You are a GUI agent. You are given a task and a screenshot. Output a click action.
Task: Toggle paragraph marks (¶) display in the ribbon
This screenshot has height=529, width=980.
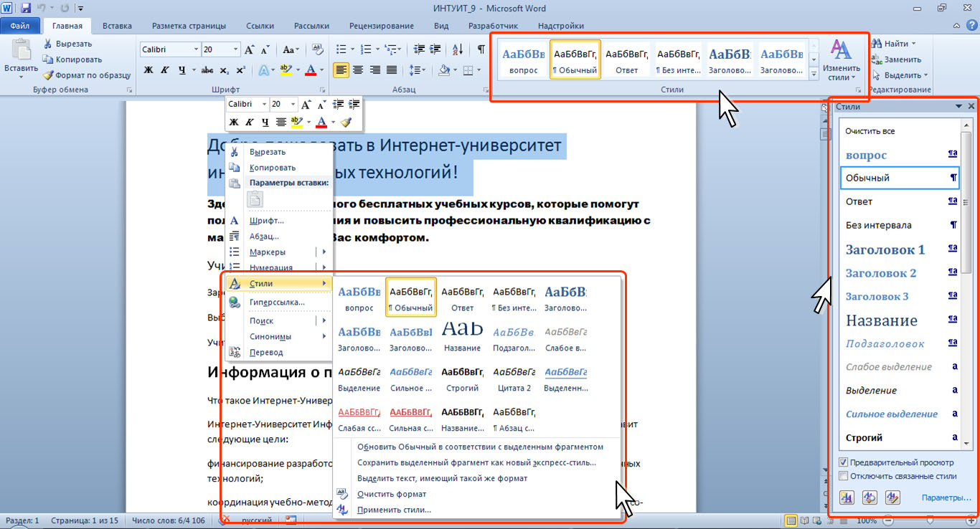[481, 49]
